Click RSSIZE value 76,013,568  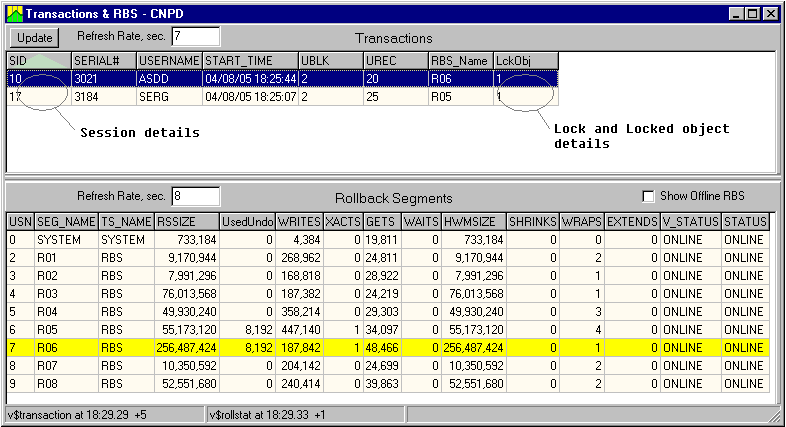(x=186, y=294)
